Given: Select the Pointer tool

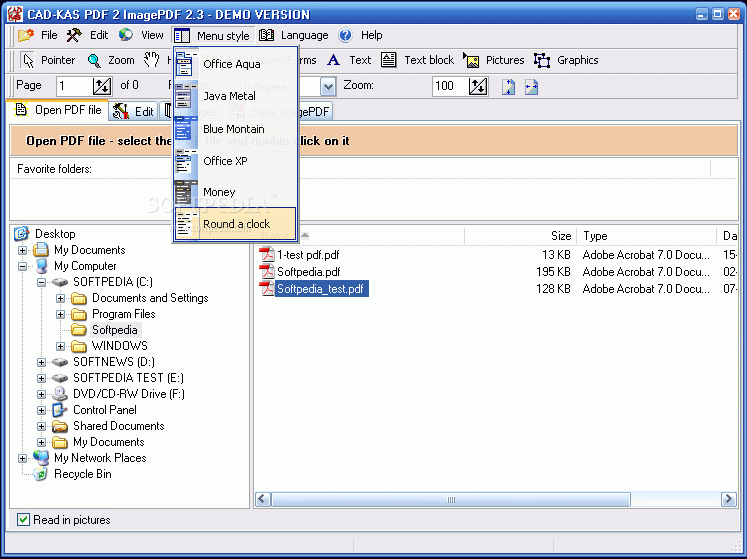Looking at the screenshot, I should (48, 60).
